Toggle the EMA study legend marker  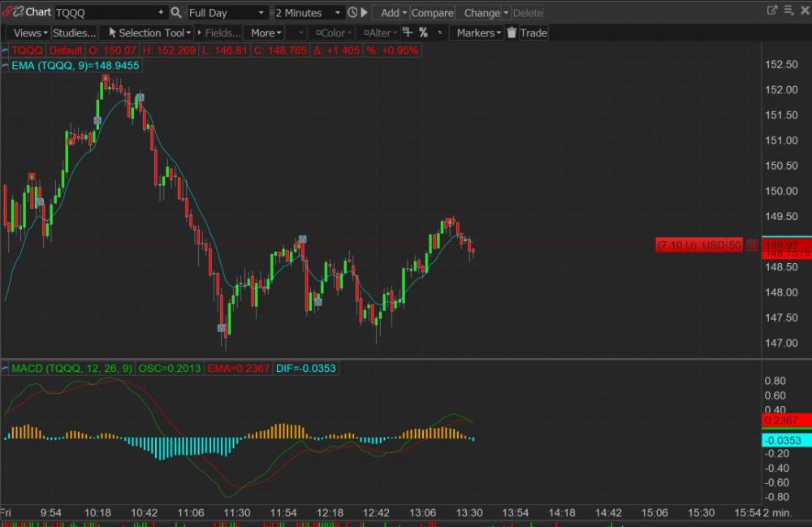[6, 65]
